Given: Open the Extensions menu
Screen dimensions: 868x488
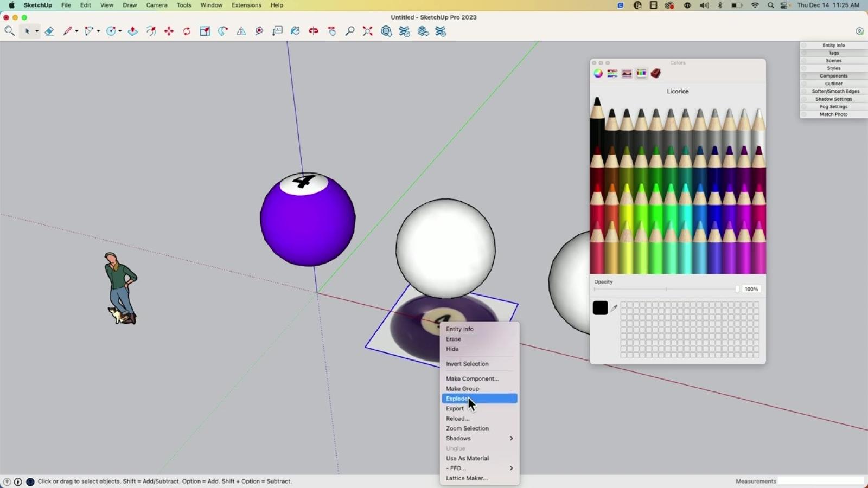Looking at the screenshot, I should tap(246, 5).
